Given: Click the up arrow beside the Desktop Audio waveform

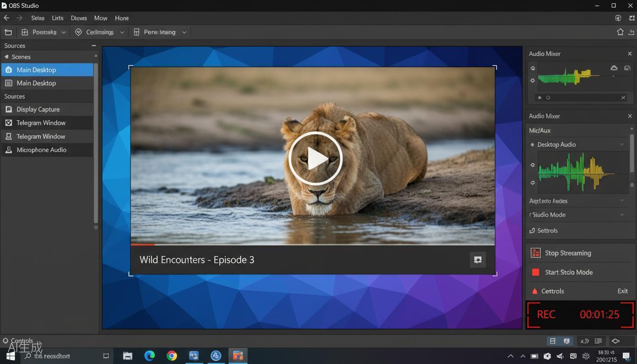Looking at the screenshot, I should (x=533, y=165).
